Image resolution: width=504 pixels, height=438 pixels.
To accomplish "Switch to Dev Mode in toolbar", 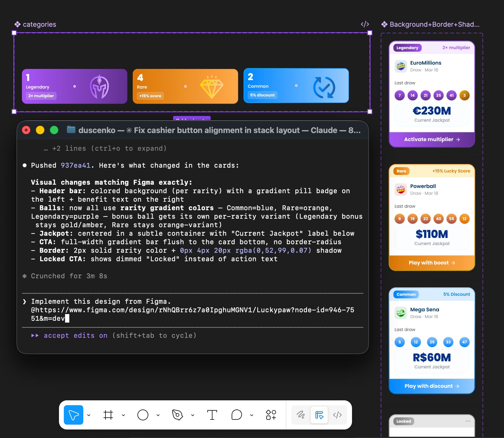I will pyautogui.click(x=337, y=415).
